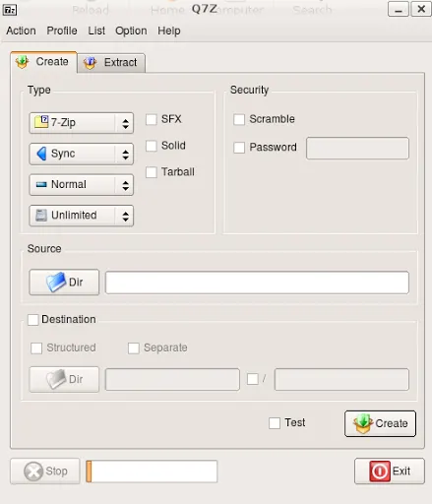Screen dimensions: 432x504
Task: Close the Q7Z window
Action: (x=421, y=9)
